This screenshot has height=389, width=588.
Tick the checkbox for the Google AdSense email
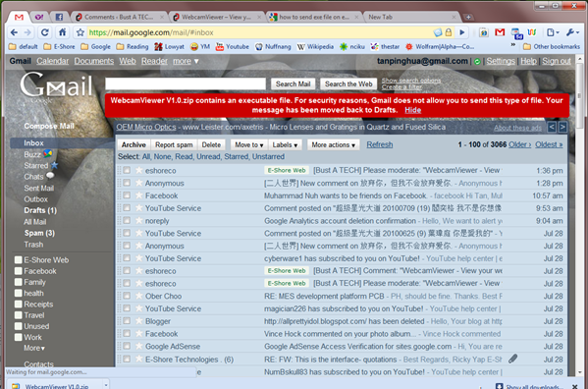[x=127, y=346]
